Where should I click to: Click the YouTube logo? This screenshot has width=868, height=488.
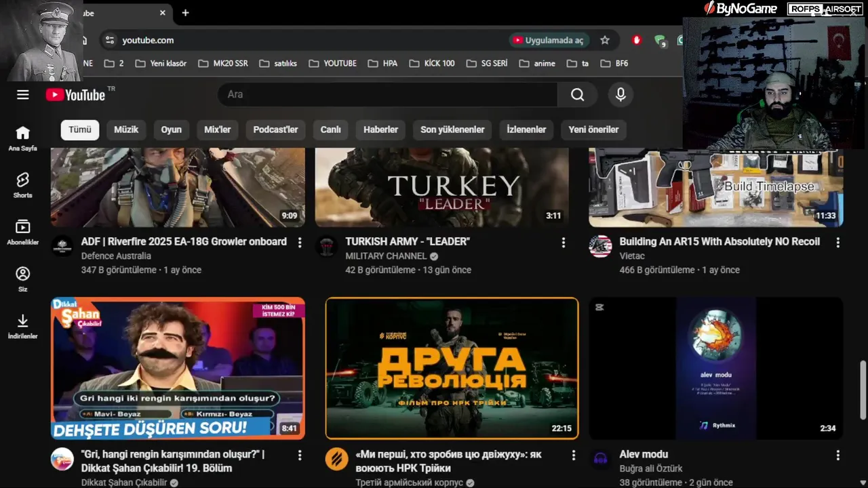coord(76,95)
